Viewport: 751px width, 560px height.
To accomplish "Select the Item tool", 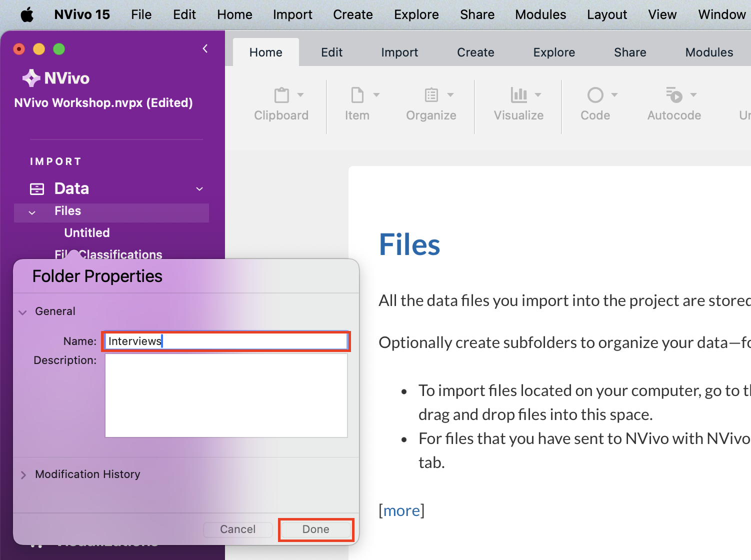I will click(356, 102).
